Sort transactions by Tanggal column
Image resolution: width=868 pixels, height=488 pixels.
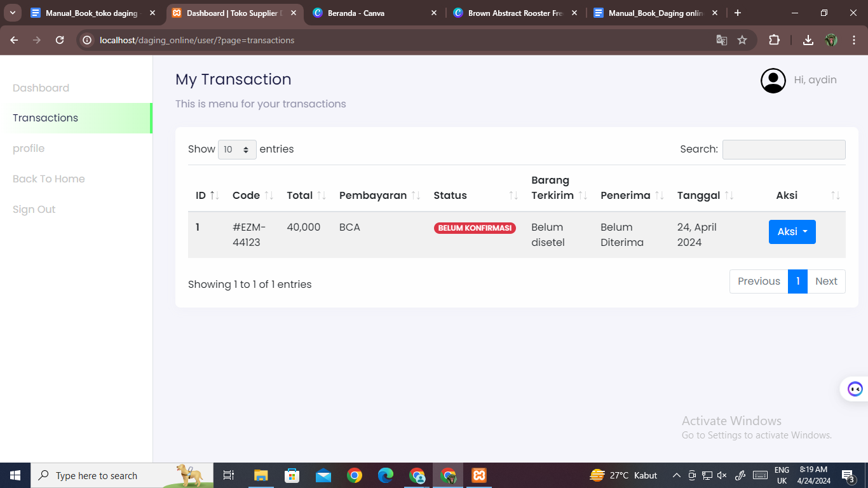tap(705, 195)
